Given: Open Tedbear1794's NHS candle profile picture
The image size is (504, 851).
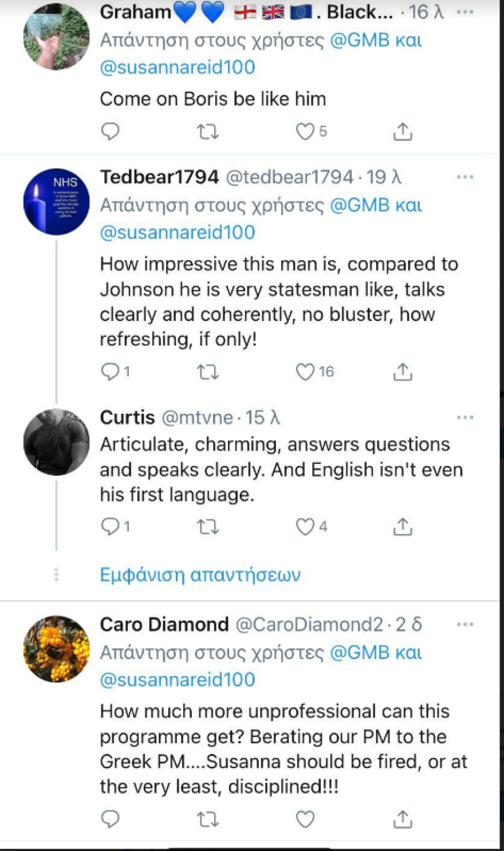Looking at the screenshot, I should pos(57,202).
